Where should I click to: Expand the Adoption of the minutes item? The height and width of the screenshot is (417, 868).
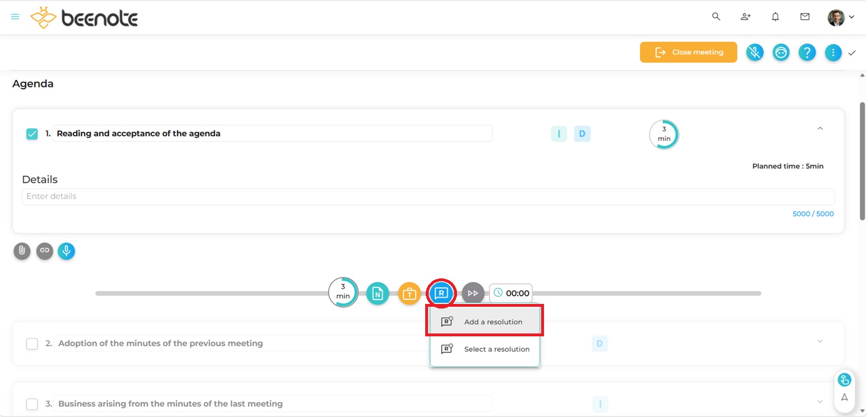point(820,341)
